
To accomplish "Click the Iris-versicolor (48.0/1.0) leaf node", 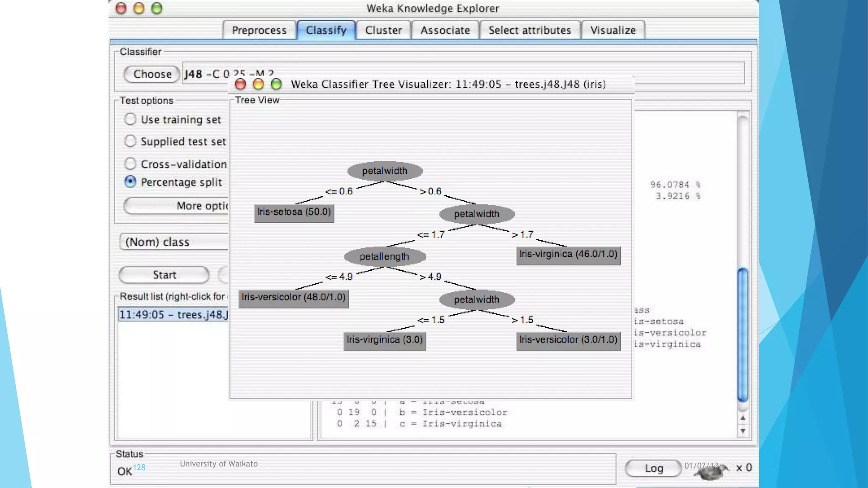I will [x=293, y=298].
